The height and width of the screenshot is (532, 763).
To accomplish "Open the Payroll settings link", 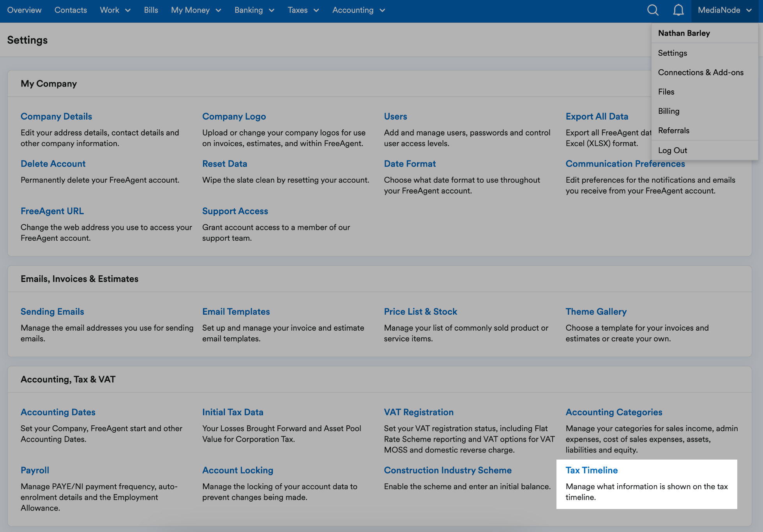I will coord(35,470).
